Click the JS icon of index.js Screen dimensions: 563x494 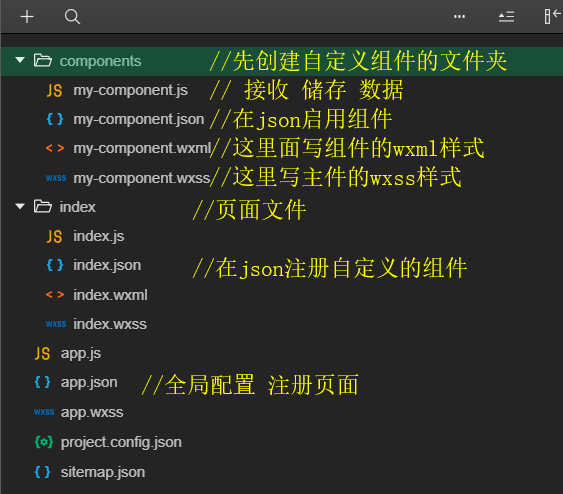pyautogui.click(x=54, y=237)
